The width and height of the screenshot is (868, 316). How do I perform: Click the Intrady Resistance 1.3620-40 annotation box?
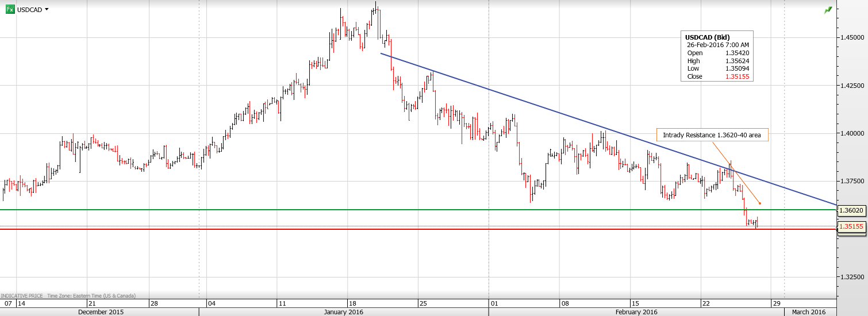(x=712, y=135)
